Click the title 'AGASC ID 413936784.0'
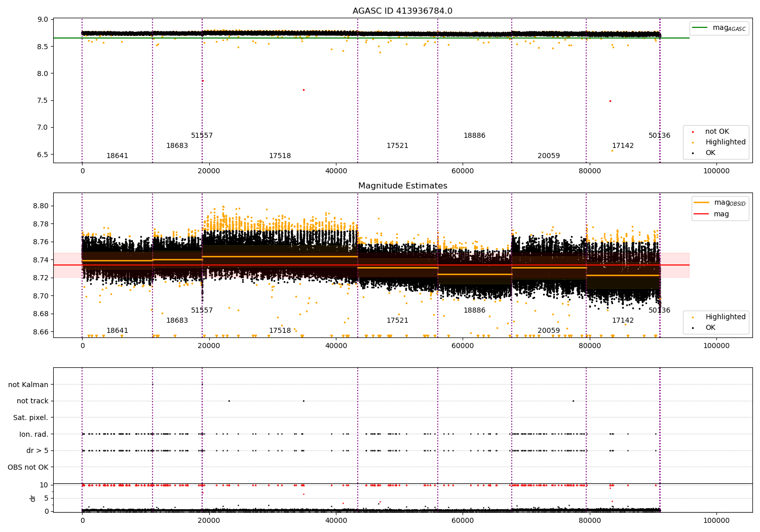Image resolution: width=760 pixels, height=532 pixels. pyautogui.click(x=402, y=11)
